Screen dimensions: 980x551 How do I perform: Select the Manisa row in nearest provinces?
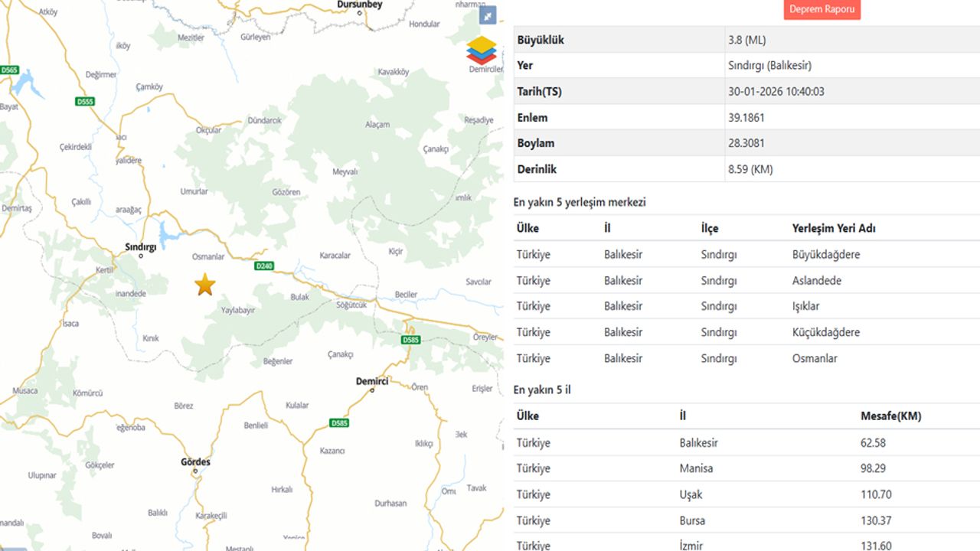(x=746, y=468)
